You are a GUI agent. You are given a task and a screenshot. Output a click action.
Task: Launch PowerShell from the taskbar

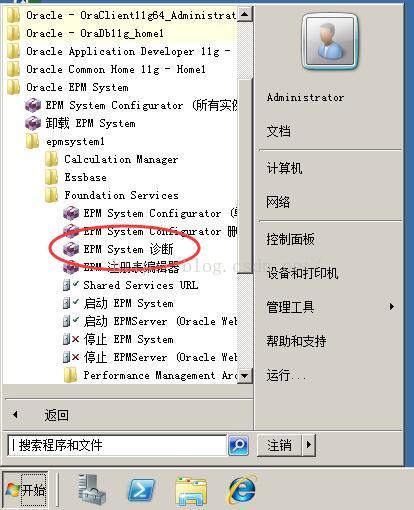(x=141, y=490)
